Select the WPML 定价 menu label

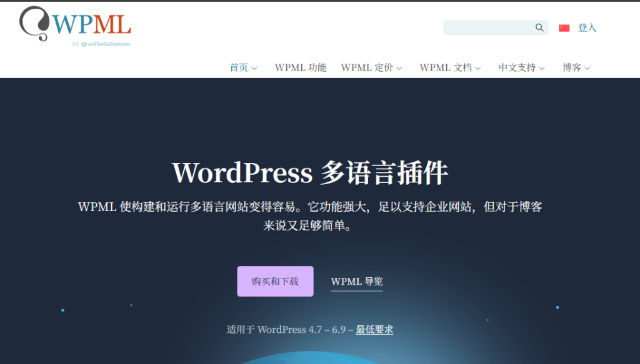click(x=367, y=67)
